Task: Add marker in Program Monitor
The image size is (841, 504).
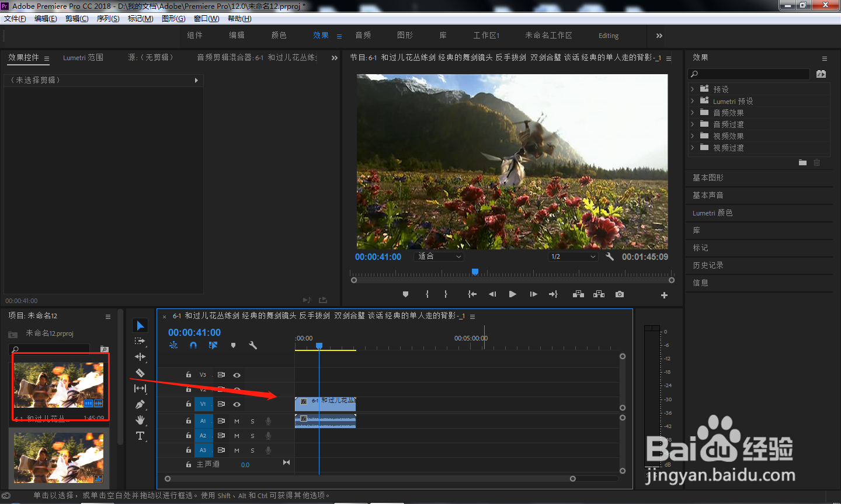Action: [x=406, y=294]
